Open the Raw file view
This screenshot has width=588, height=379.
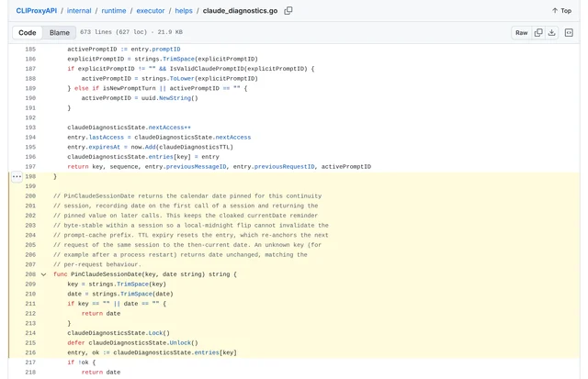(x=521, y=33)
